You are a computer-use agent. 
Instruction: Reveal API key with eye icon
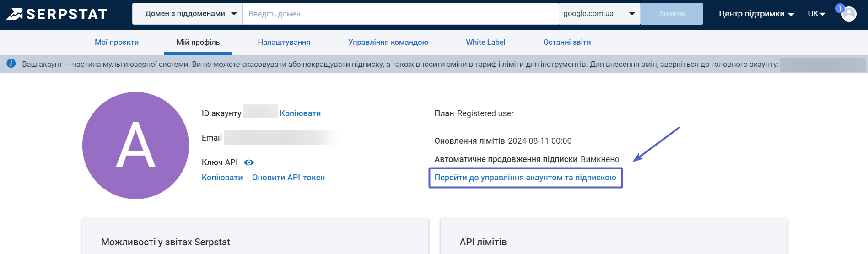tap(249, 162)
